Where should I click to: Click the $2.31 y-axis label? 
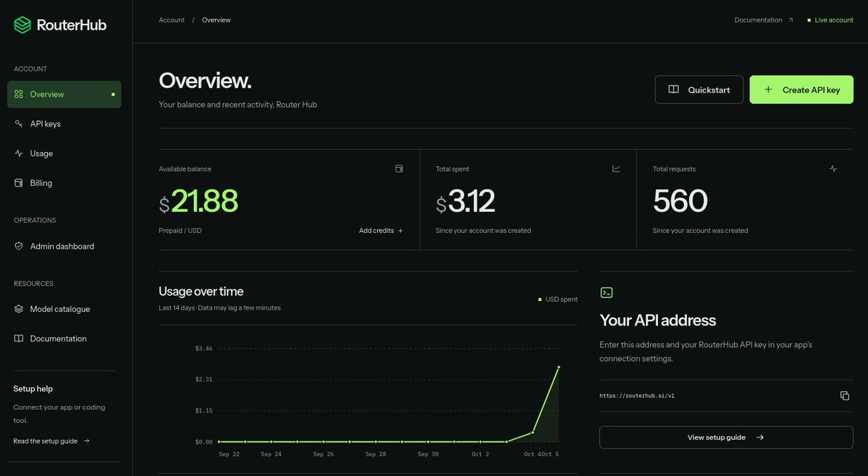click(x=203, y=379)
